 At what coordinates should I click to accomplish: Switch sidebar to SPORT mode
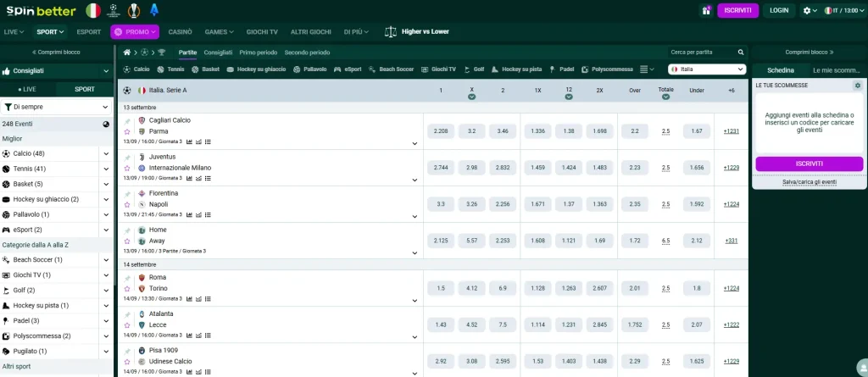[85, 89]
